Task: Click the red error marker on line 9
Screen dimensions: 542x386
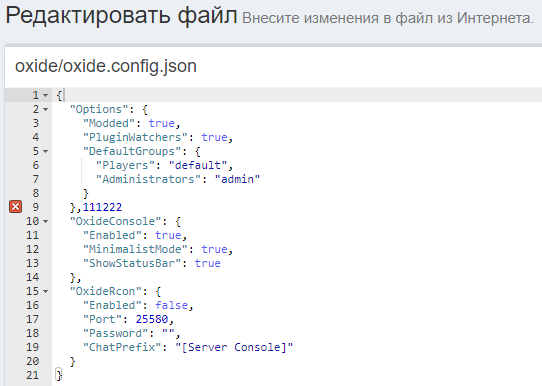Action: pos(16,207)
